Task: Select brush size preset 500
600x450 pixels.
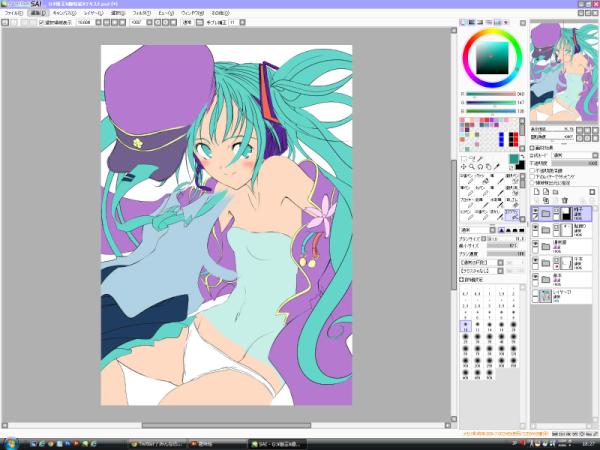Action: pos(489,374)
